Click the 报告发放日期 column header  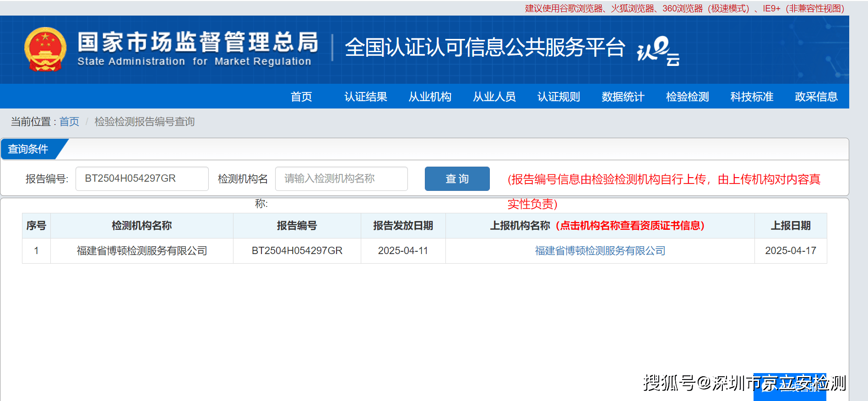[403, 226]
